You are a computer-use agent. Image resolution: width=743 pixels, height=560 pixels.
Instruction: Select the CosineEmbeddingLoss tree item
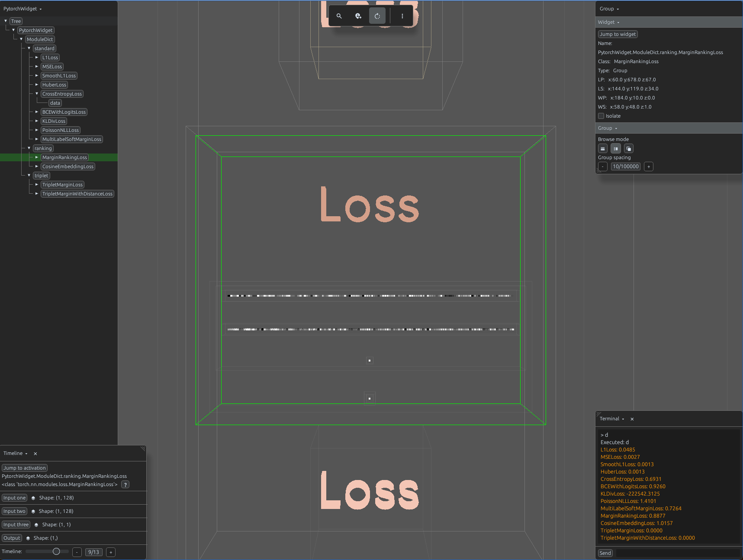[x=68, y=166]
